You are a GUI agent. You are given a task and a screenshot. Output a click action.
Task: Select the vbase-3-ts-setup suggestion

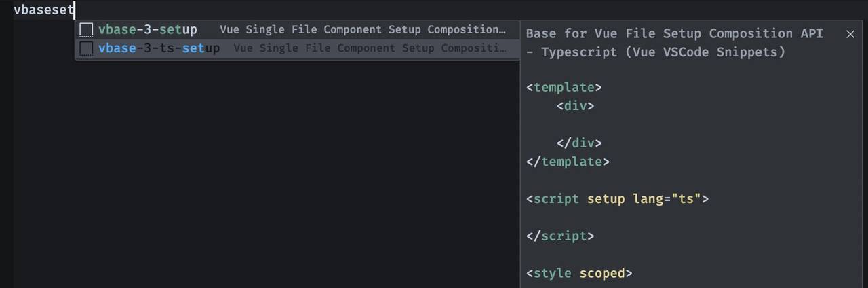[159, 48]
